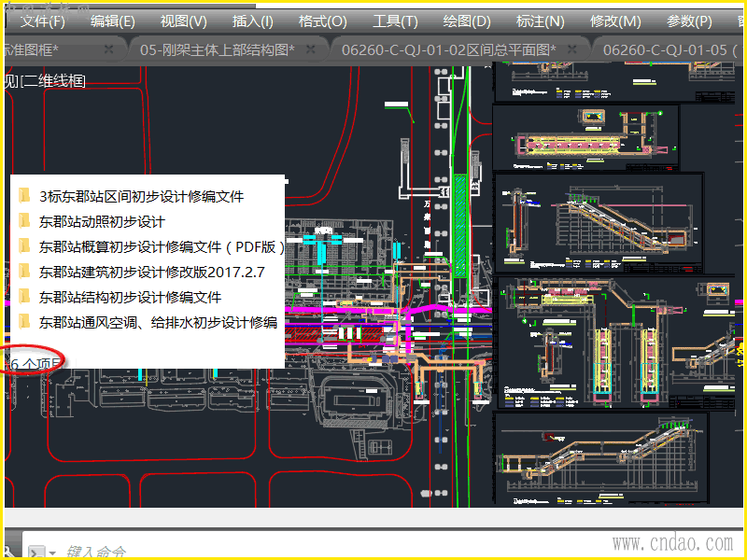Screen dimensions: 747x560
Task: Click the command line prompt icon
Action: click(36, 553)
